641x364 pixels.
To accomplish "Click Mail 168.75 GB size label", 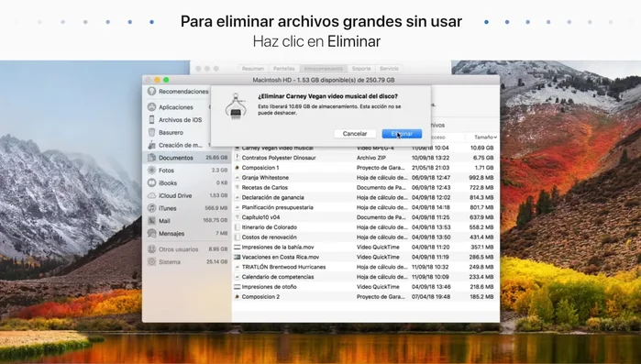I will click(216, 221).
